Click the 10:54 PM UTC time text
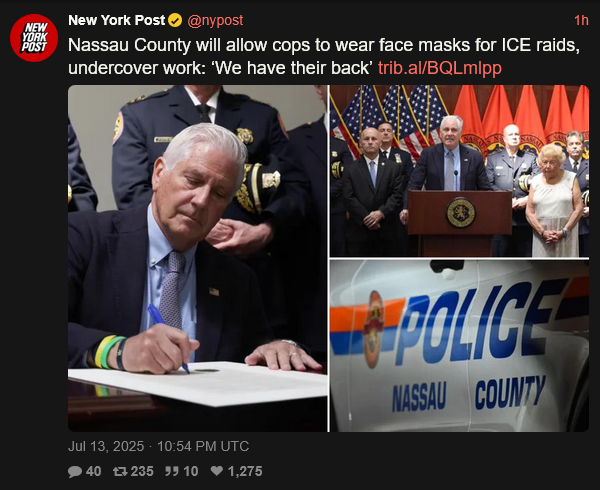This screenshot has height=490, width=600. click(x=203, y=446)
